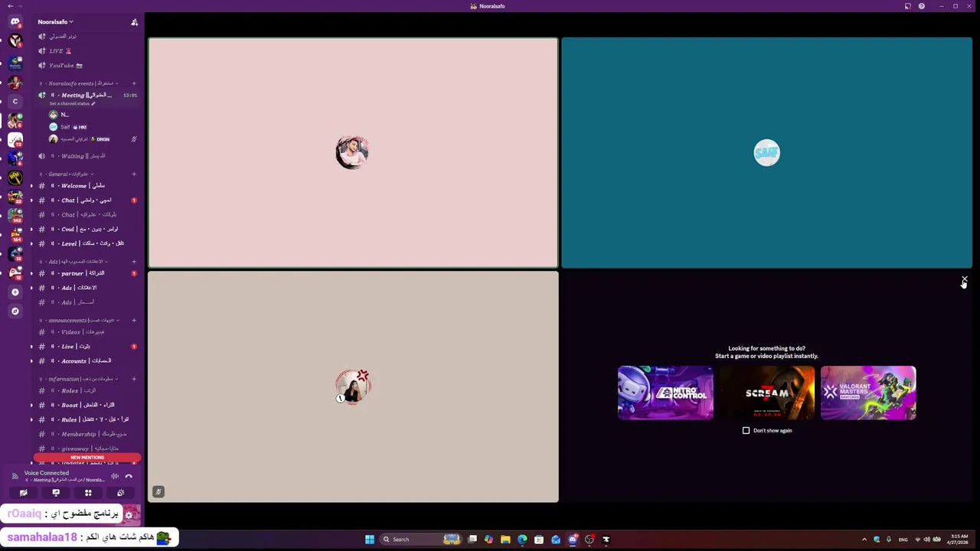Click invite people icon beside Nooralsafo header
Viewport: 980px width, 551px height.
[134, 22]
